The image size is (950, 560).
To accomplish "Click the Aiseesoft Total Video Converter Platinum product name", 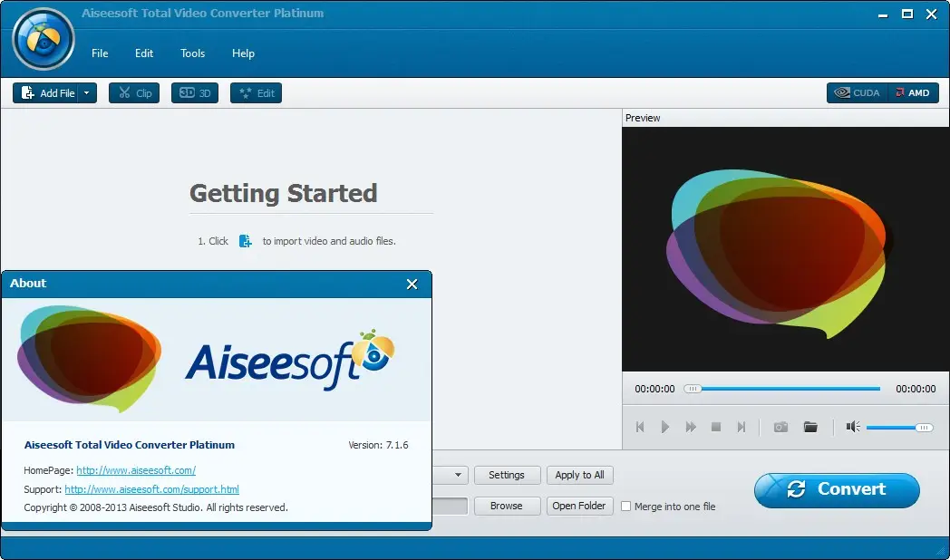I will [x=129, y=445].
